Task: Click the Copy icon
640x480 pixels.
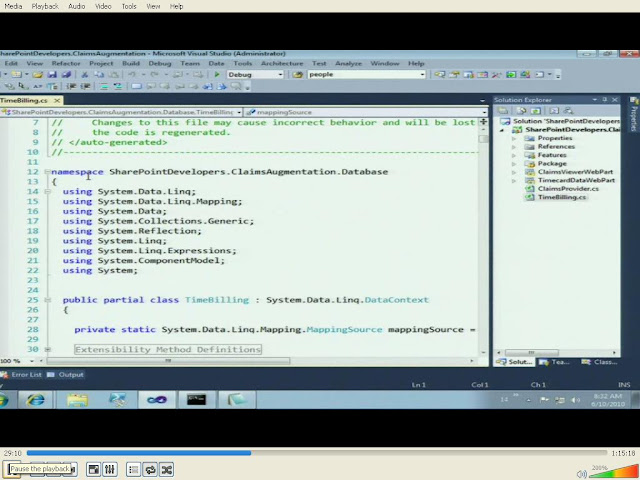Action: pyautogui.click(x=99, y=74)
